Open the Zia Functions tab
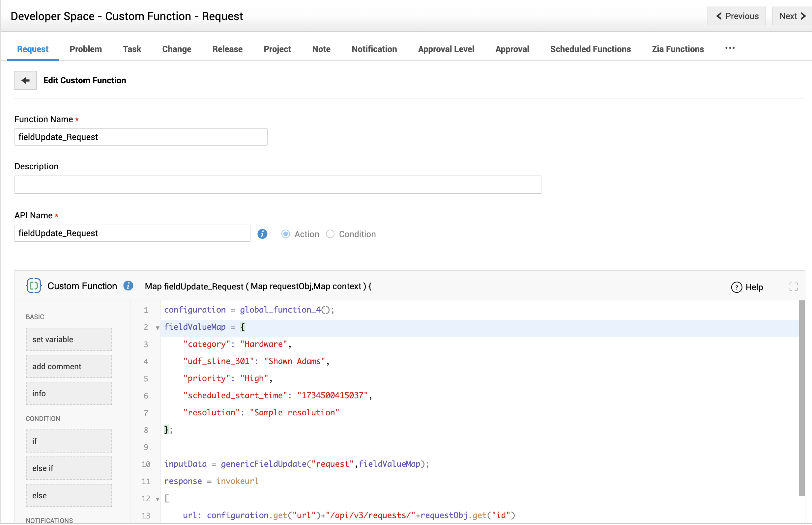Image resolution: width=812 pixels, height=525 pixels. click(x=677, y=49)
